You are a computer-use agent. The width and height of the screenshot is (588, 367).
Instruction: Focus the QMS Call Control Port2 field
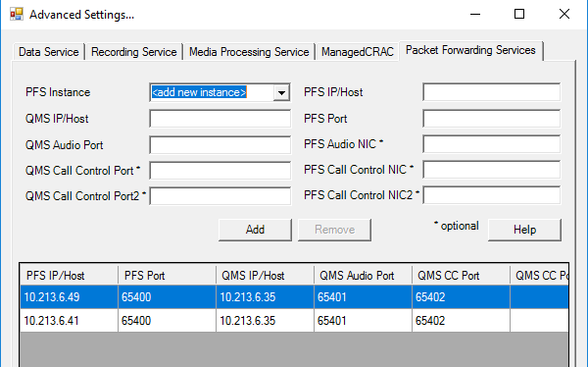coord(220,196)
